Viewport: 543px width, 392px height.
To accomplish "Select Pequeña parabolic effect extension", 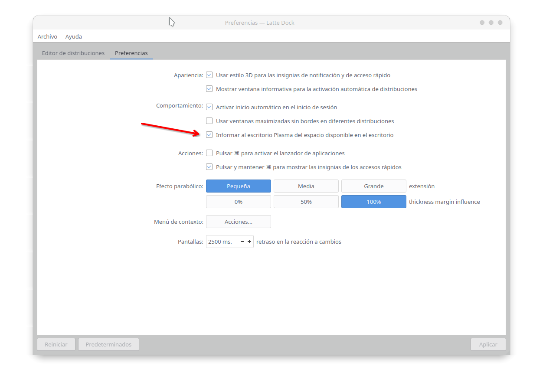I will tap(239, 186).
